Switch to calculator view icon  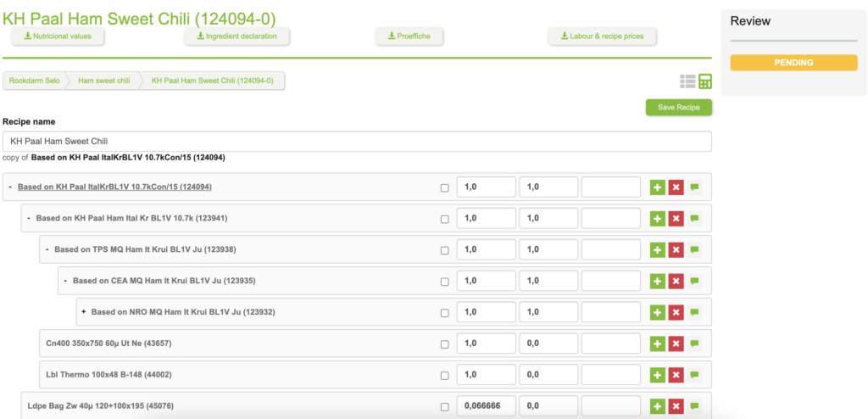click(x=705, y=81)
